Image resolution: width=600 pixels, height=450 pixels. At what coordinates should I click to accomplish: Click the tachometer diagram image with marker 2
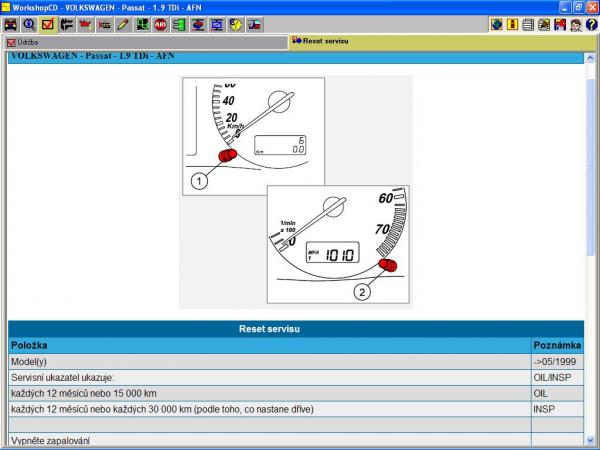click(x=338, y=245)
